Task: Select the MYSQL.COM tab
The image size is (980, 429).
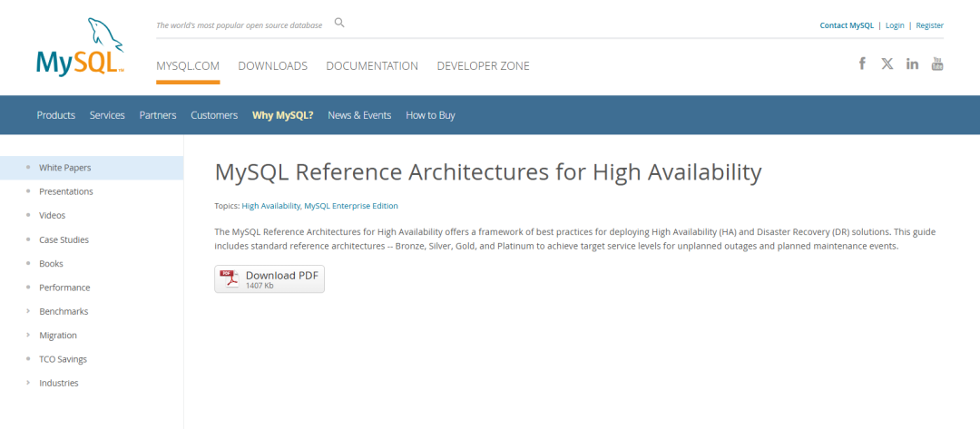Action: tap(188, 65)
